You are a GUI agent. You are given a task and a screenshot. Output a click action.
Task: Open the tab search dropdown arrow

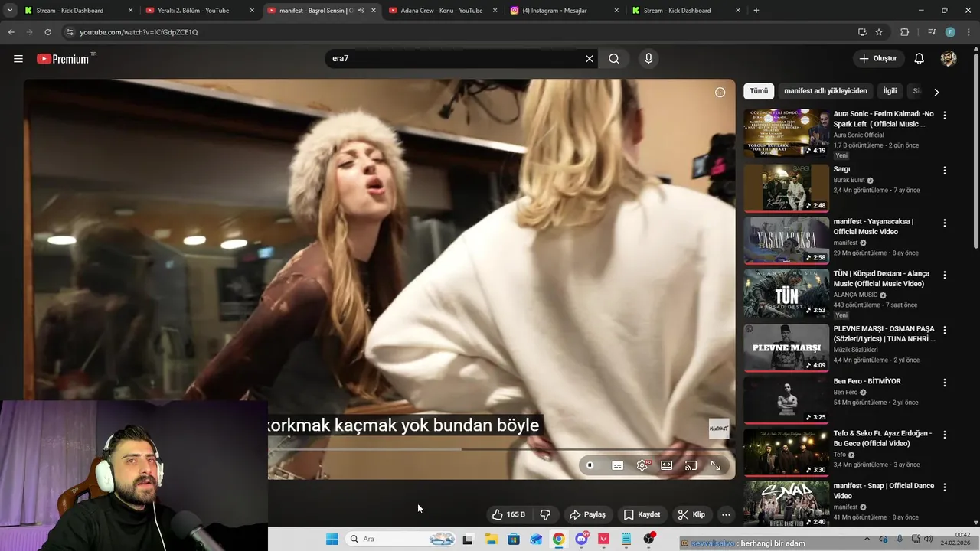point(9,11)
